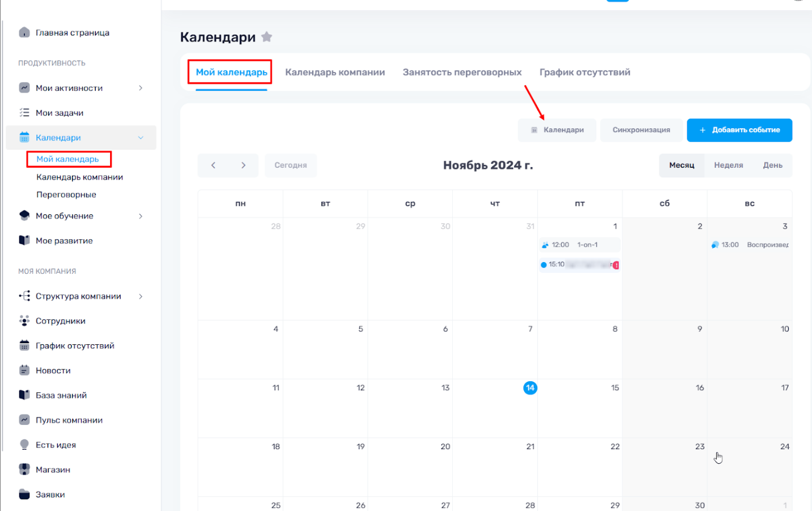Click the Заявки folder icon in sidebar

[x=24, y=495]
